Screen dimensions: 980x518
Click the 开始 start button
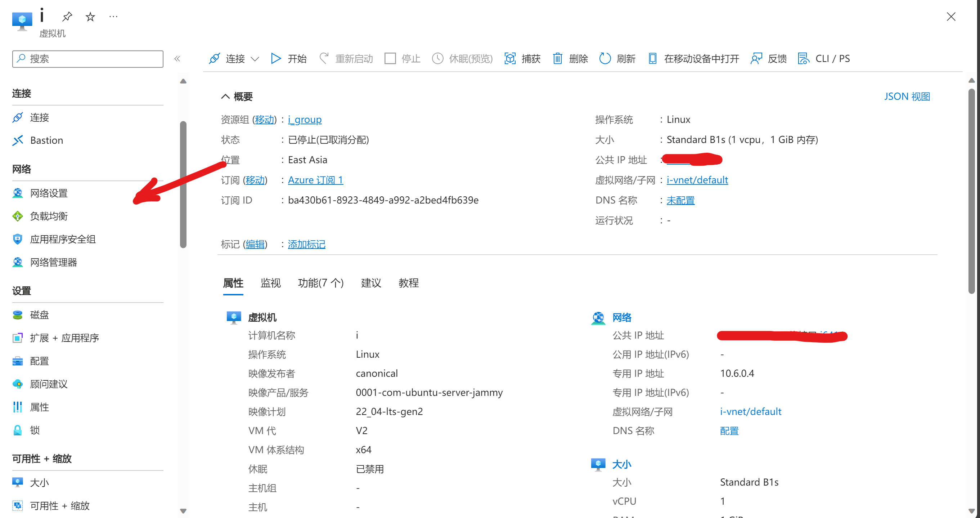click(289, 59)
